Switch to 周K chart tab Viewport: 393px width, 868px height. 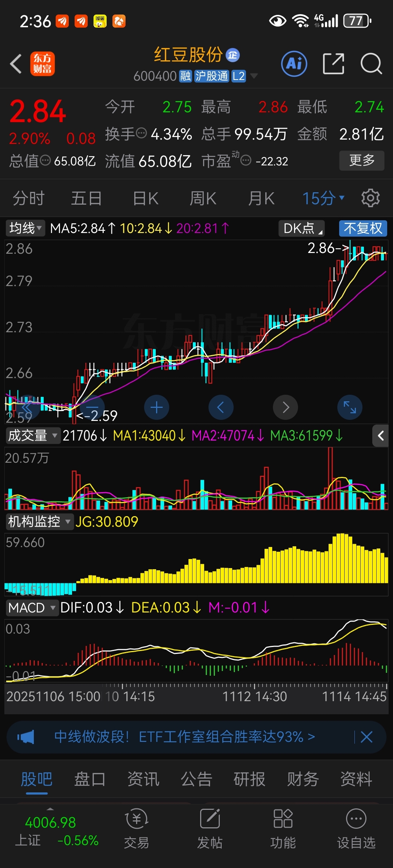coord(203,198)
